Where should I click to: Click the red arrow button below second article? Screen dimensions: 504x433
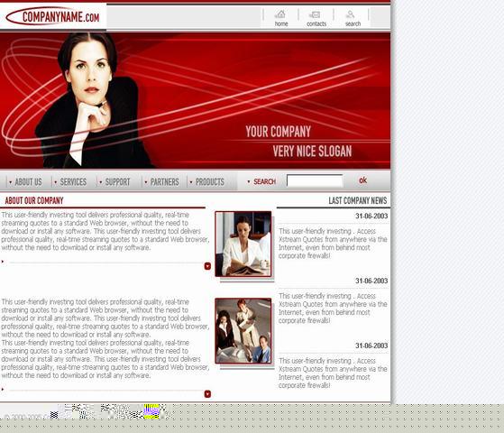(x=207, y=394)
